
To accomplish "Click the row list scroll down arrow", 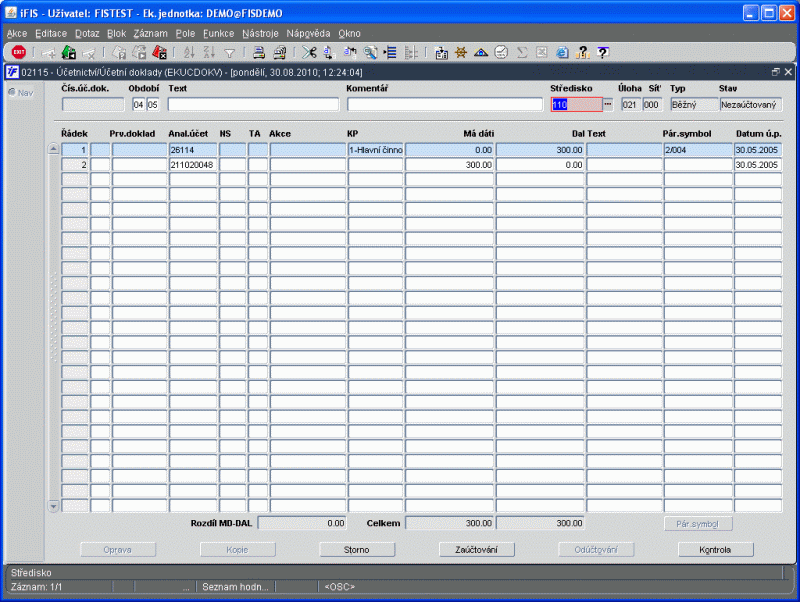I will [x=53, y=506].
